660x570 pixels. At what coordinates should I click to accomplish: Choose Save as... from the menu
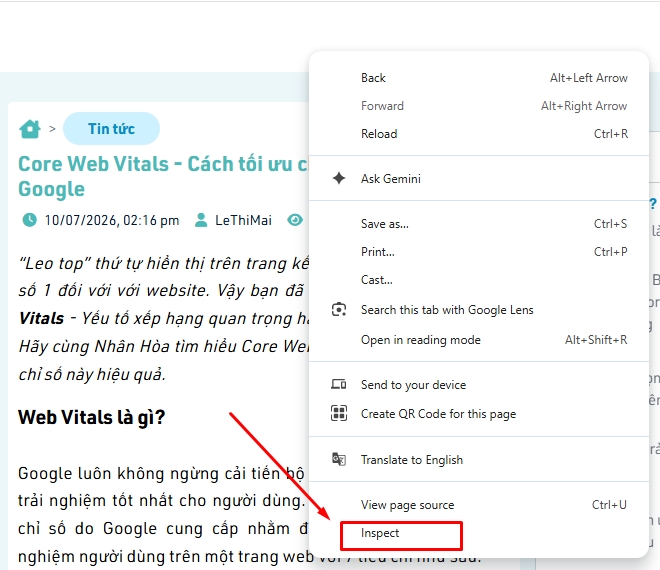[x=479, y=224]
